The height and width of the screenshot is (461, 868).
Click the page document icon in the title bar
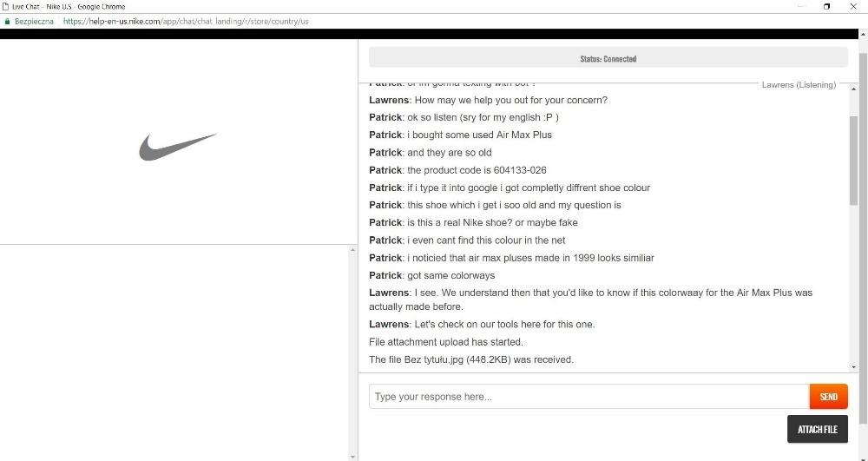(x=5, y=7)
